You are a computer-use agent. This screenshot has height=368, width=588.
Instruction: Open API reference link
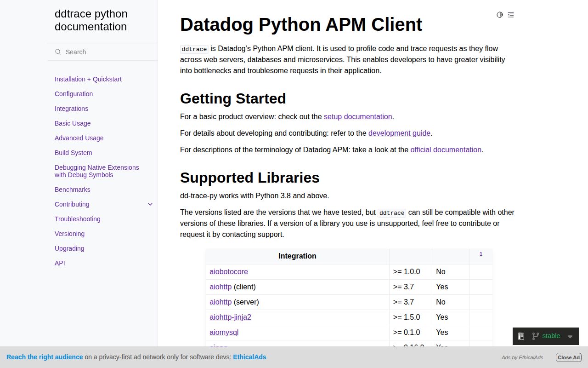60,263
